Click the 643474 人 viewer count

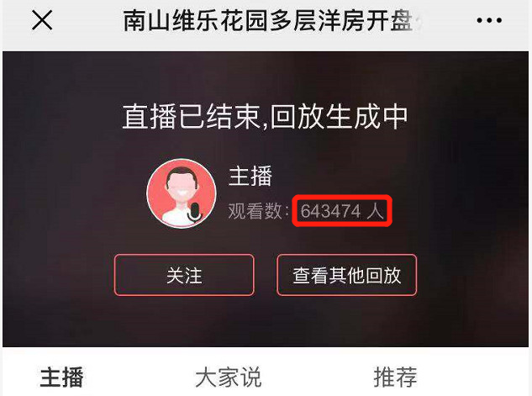(x=342, y=211)
